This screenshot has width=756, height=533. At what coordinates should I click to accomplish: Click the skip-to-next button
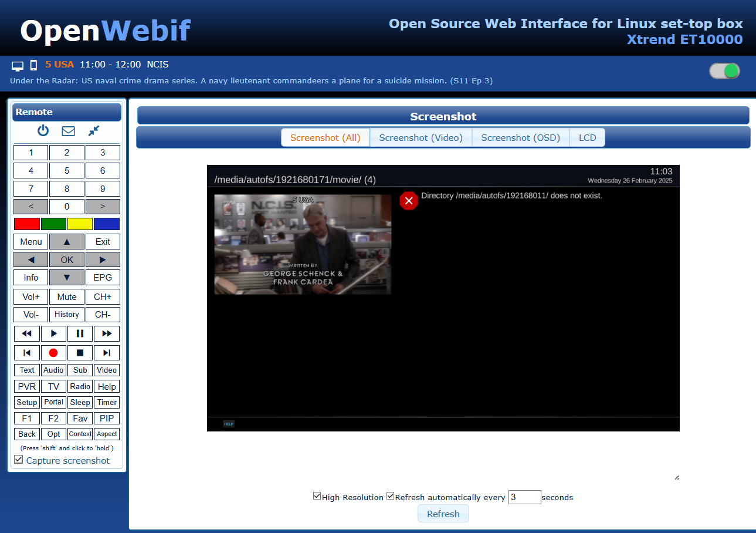pos(107,353)
